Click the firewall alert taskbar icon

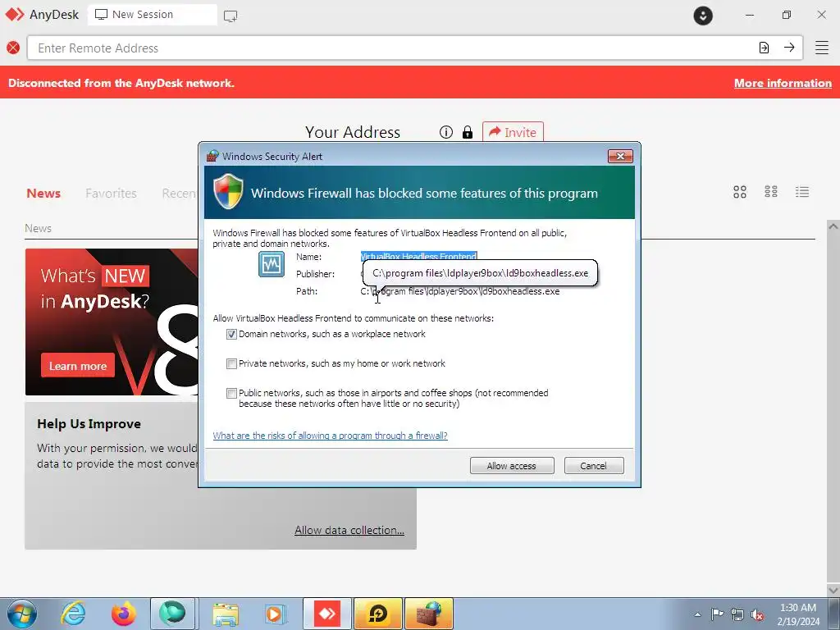(x=429, y=614)
